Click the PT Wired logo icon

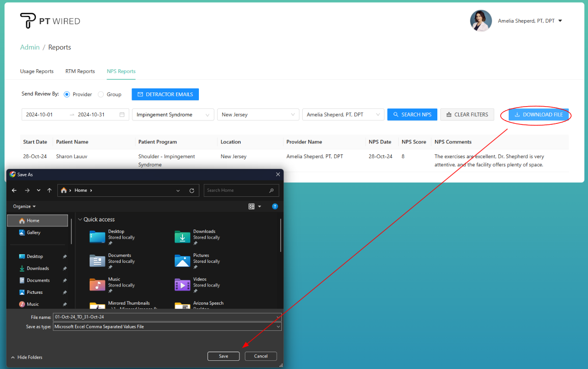[28, 21]
